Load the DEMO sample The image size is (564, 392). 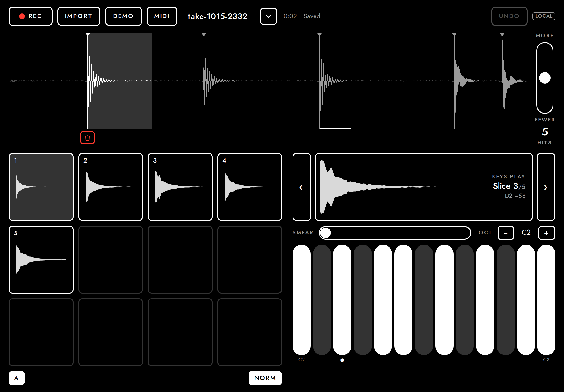(x=123, y=16)
